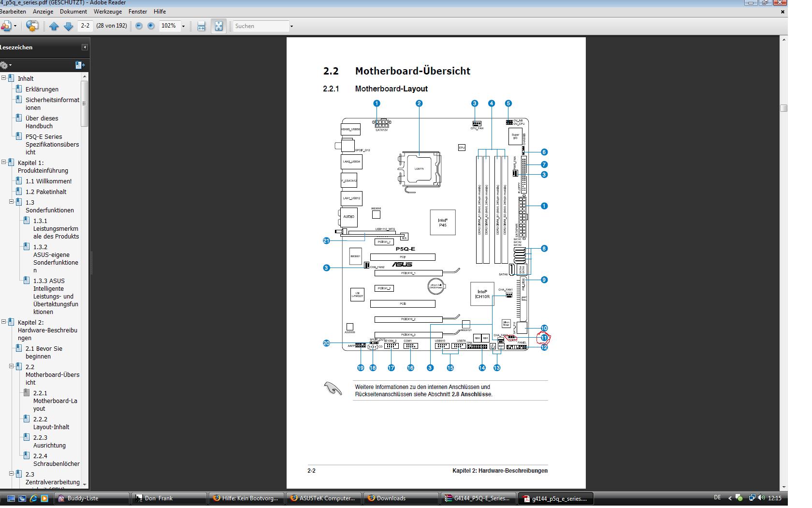The image size is (812, 508).
Task: Open the Über dieses Handbuch bookmark
Action: point(42,122)
